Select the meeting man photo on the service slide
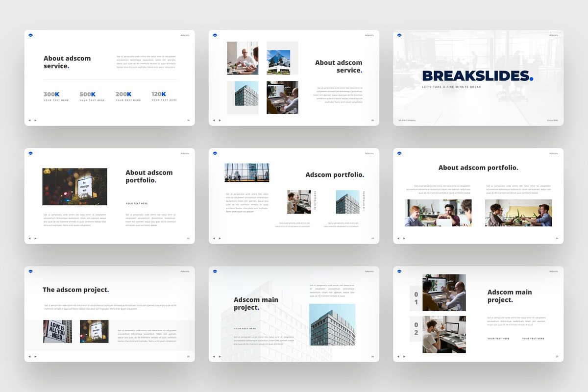The image size is (588, 392). pyautogui.click(x=243, y=58)
